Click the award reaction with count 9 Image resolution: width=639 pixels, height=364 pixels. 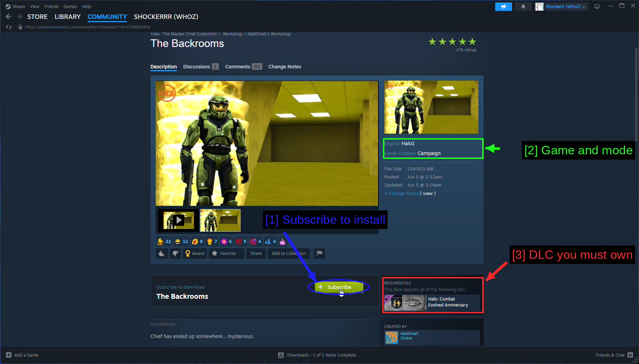[197, 242]
